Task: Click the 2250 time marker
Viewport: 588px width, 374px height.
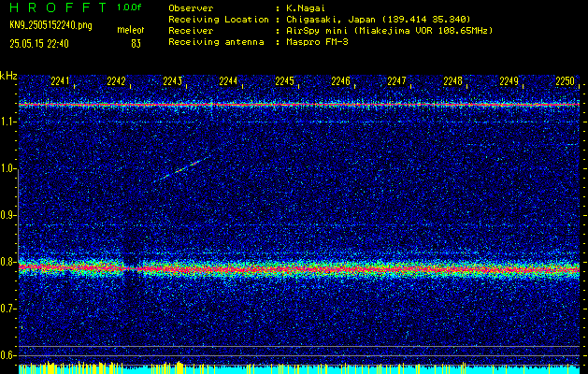Action: pyautogui.click(x=566, y=81)
